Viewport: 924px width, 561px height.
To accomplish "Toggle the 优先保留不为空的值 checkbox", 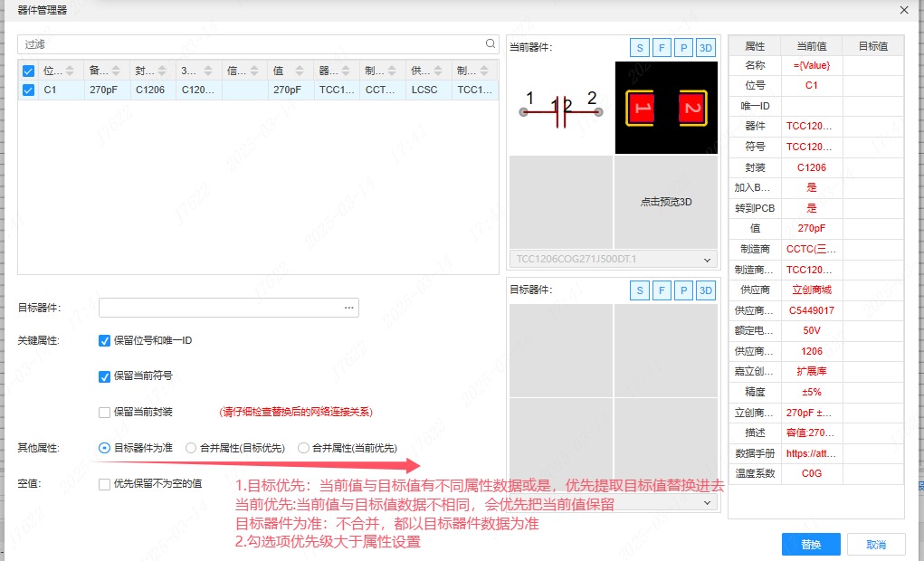I will click(x=105, y=484).
